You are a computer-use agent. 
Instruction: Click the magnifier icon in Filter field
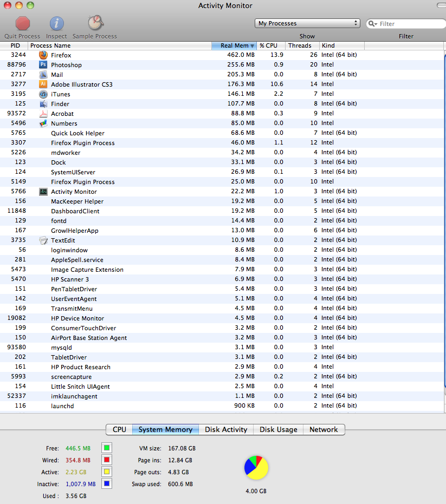point(373,24)
